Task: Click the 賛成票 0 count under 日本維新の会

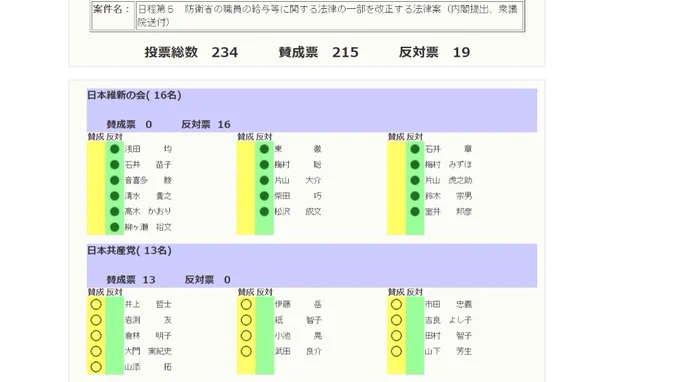Action: point(129,124)
